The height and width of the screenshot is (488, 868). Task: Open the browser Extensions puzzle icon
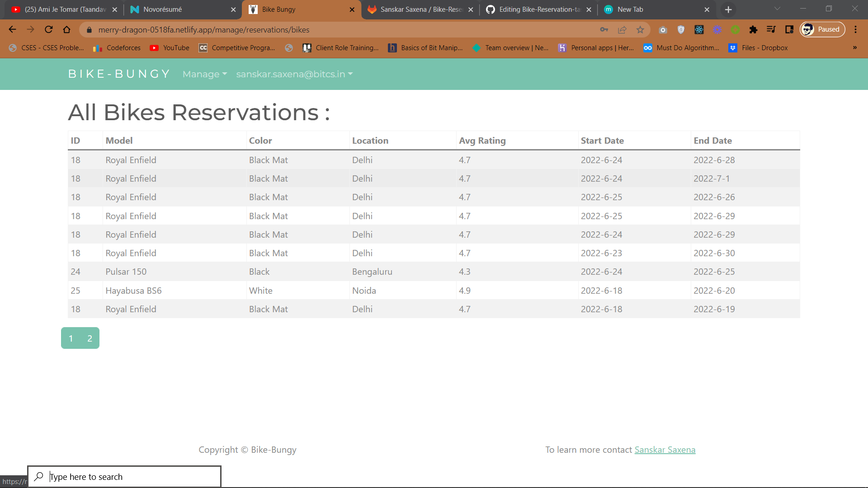(x=754, y=29)
